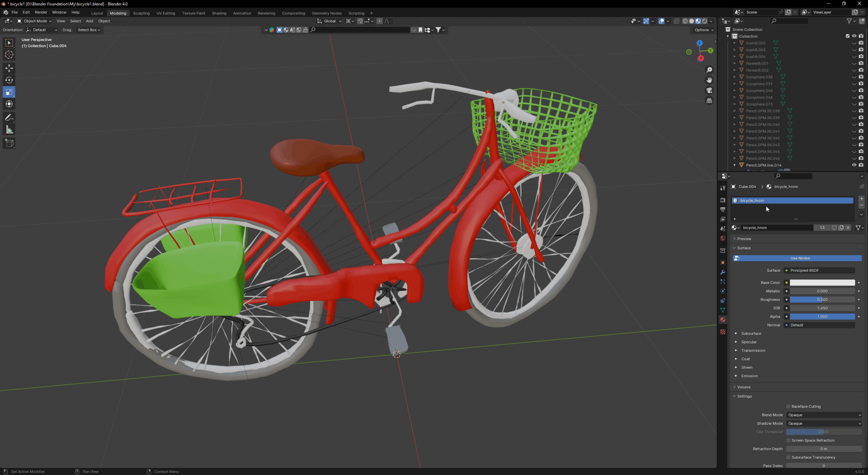Select the Rotate tool
868x475 pixels.
(9, 80)
